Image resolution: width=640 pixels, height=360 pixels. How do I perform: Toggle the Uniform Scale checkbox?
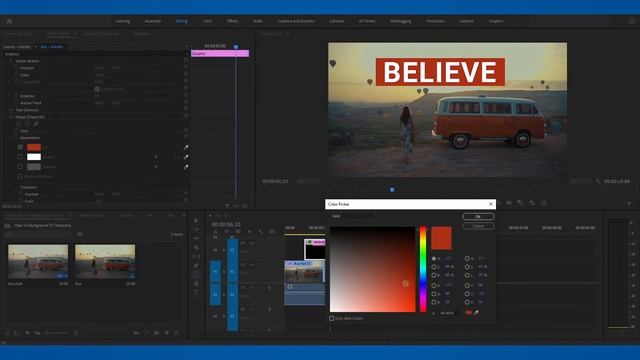pos(97,89)
